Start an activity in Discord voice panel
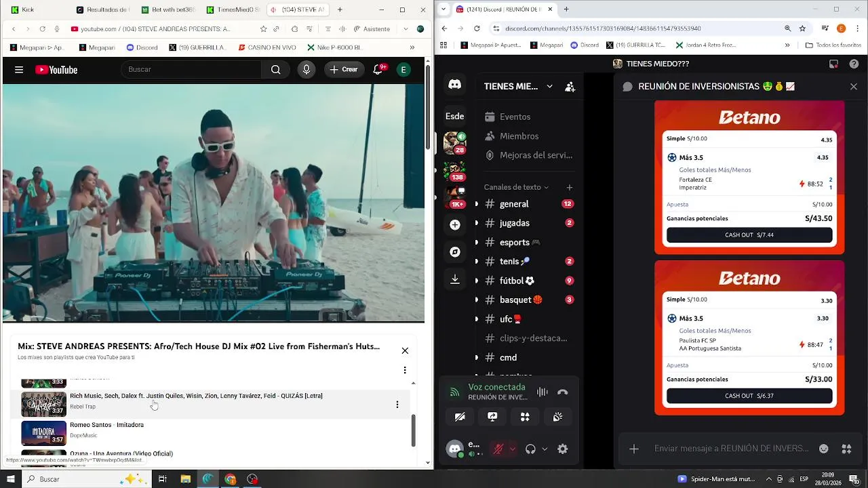 tap(525, 417)
